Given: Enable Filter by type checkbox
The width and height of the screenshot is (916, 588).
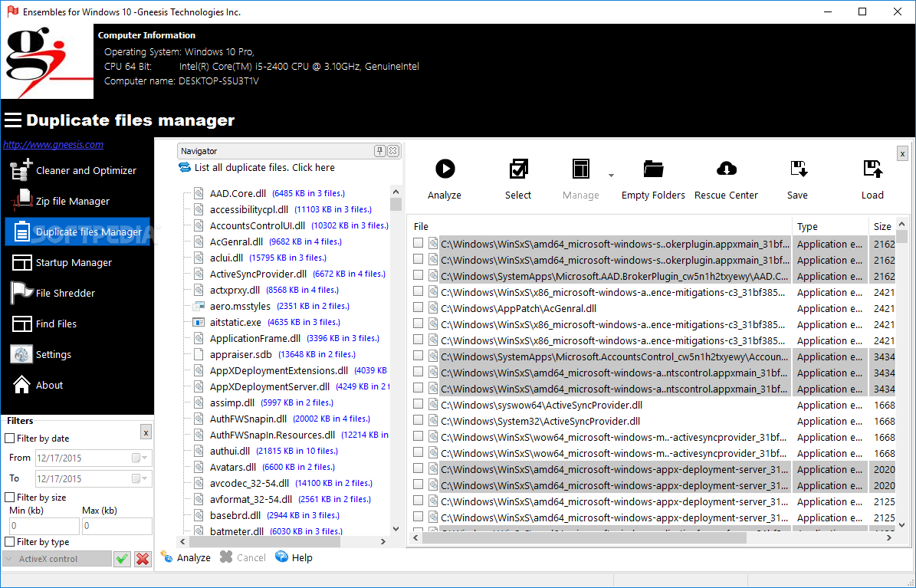Looking at the screenshot, I should (x=10, y=542).
